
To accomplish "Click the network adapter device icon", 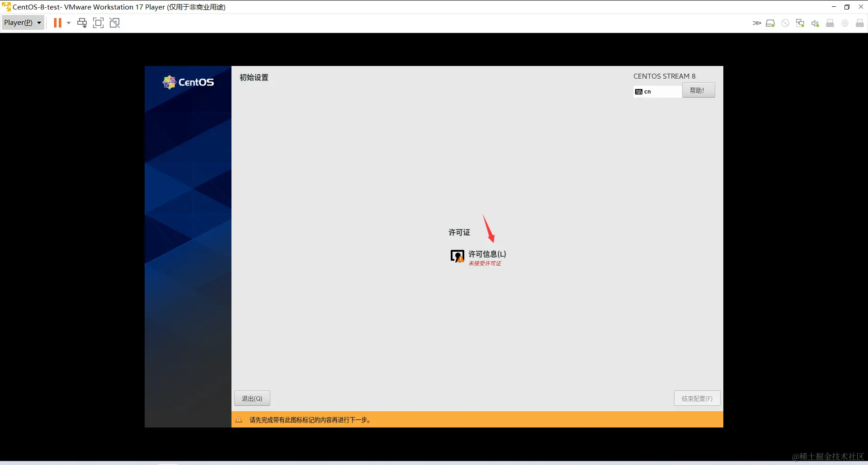I will point(800,23).
